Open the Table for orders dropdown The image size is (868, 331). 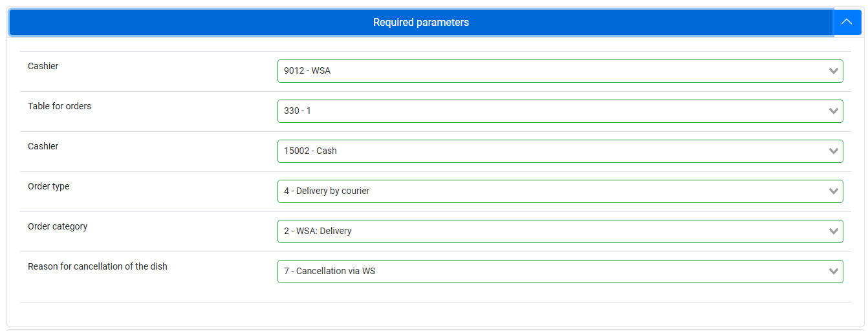click(x=560, y=111)
